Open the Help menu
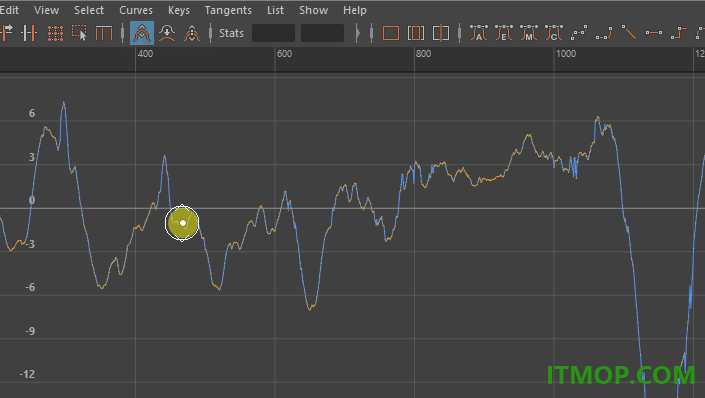Image resolution: width=705 pixels, height=398 pixels. (355, 10)
